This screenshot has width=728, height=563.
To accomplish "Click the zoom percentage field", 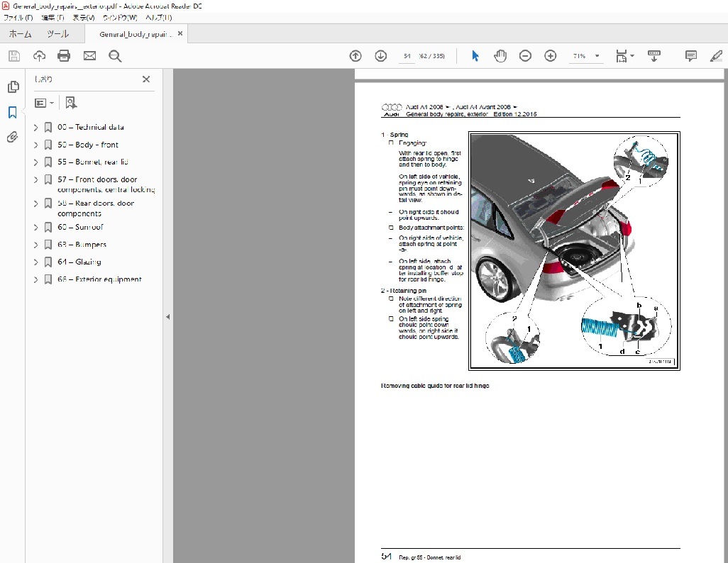I will [579, 56].
